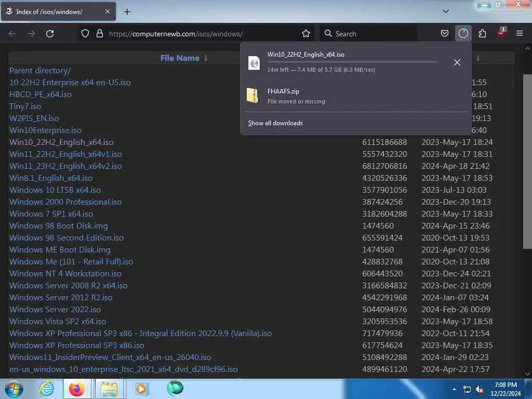Click Windows 7 SP1 x64.iso link
Image resolution: width=532 pixels, height=399 pixels.
tap(51, 214)
